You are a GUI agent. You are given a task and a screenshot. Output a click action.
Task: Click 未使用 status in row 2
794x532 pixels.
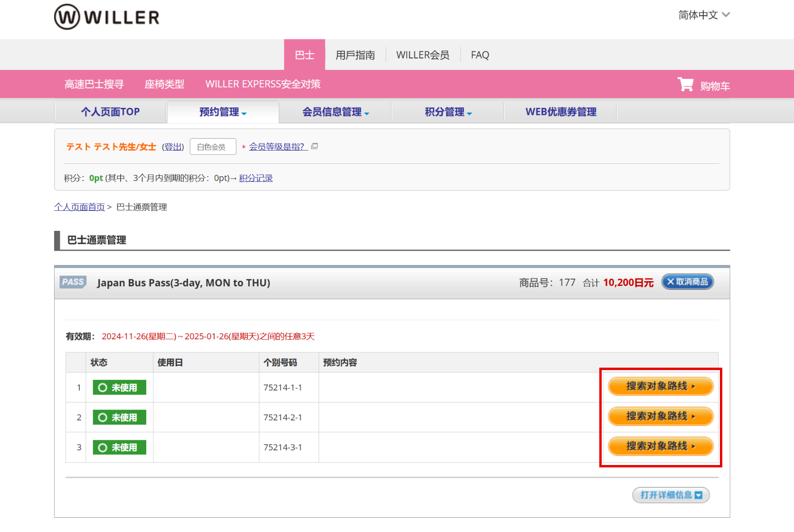coord(119,418)
